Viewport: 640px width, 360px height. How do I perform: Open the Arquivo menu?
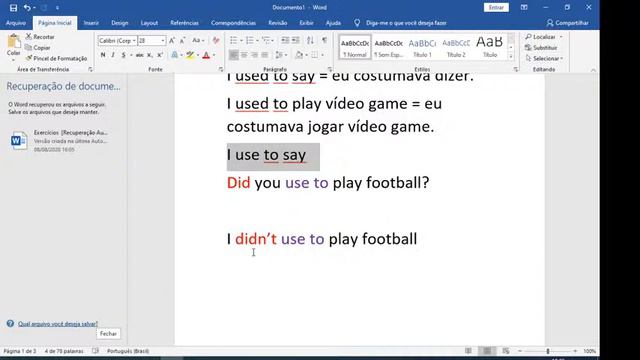click(16, 23)
